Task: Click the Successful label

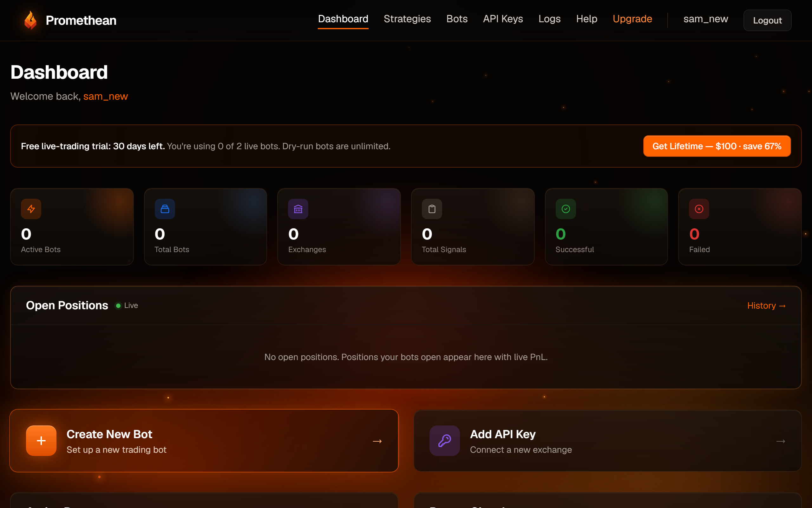Action: (x=574, y=250)
